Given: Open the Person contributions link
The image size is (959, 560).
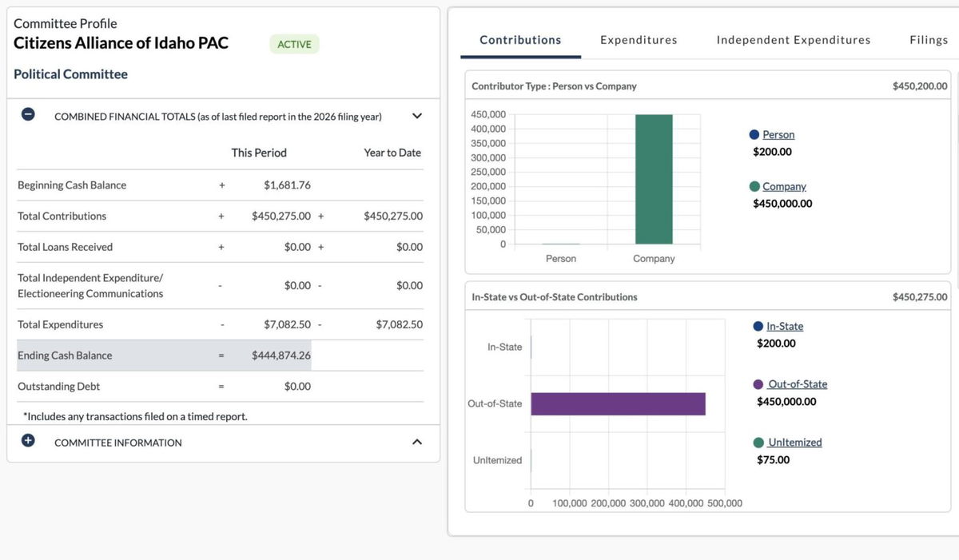Looking at the screenshot, I should [x=778, y=133].
